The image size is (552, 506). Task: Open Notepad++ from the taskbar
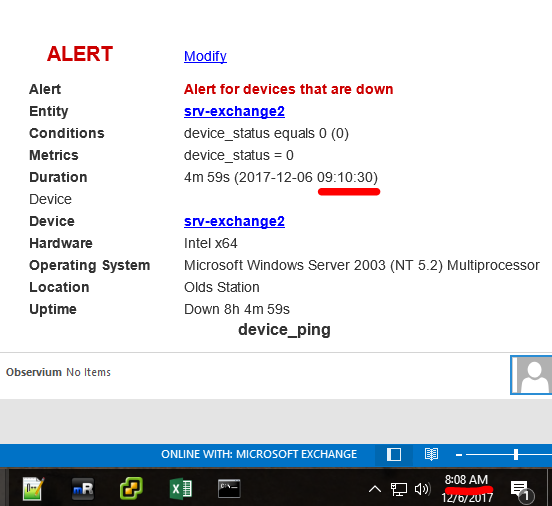[33, 488]
